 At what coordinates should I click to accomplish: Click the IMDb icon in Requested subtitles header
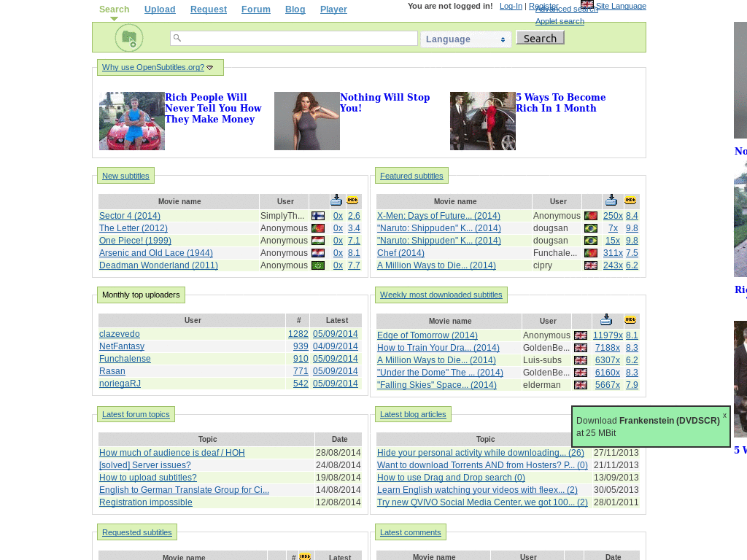click(x=305, y=556)
